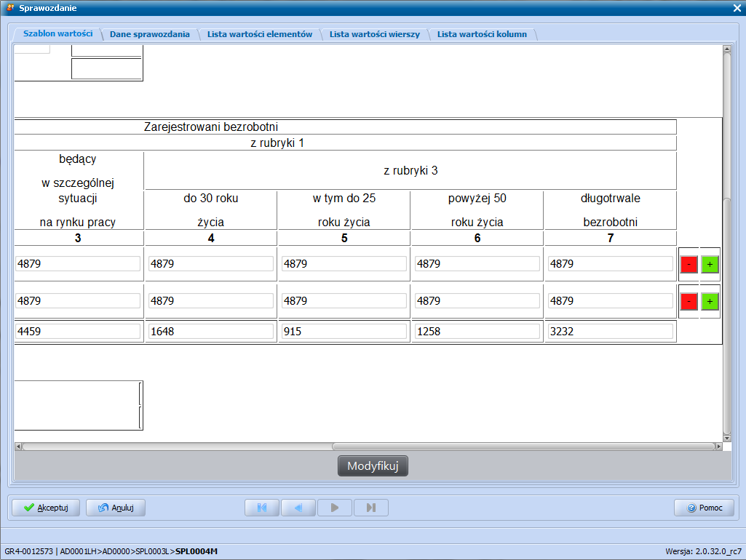Open the Dane sprawozdania tab
746x560 pixels.
(x=149, y=34)
